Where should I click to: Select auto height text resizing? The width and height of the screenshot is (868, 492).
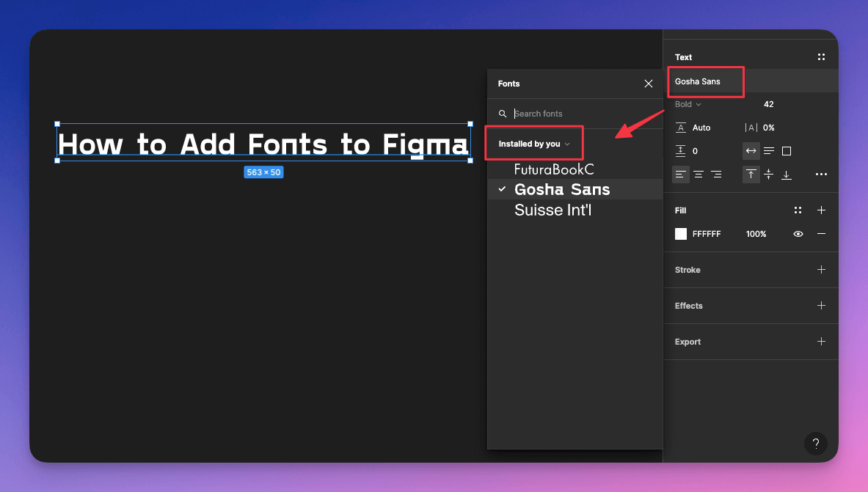768,150
